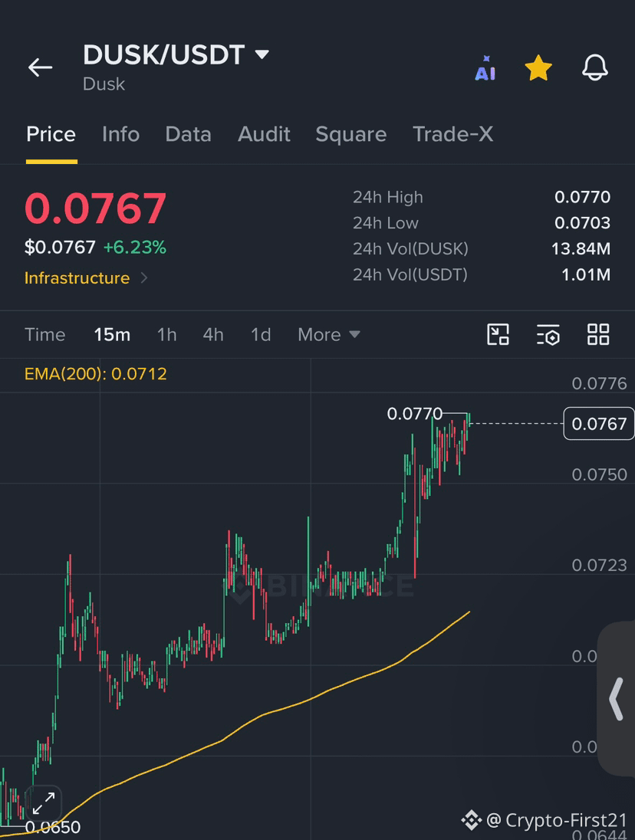
Task: Select the Price tab
Action: tap(51, 134)
